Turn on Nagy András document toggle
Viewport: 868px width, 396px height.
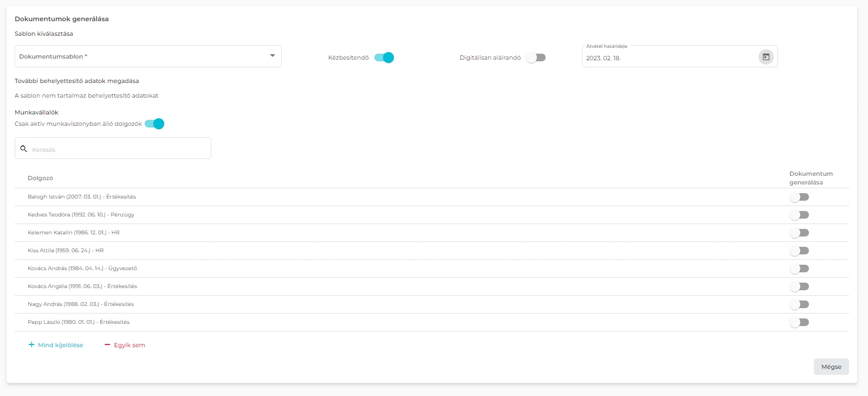tap(799, 304)
